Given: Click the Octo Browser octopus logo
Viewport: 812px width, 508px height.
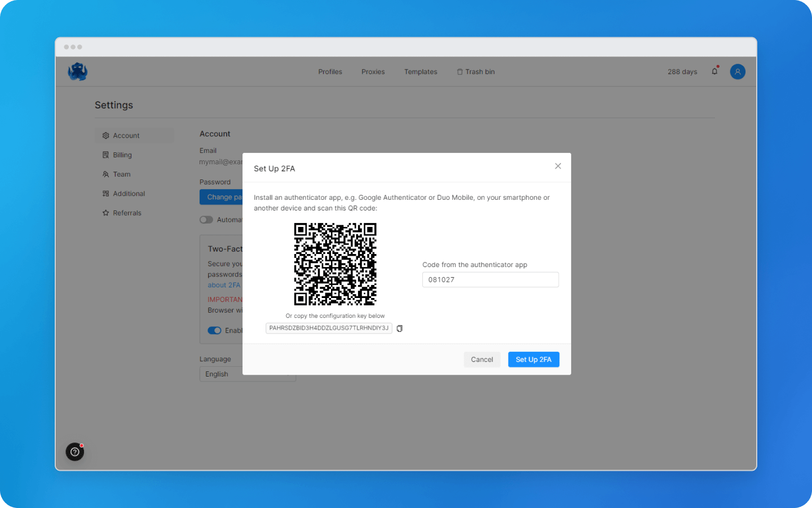Looking at the screenshot, I should click(x=78, y=71).
